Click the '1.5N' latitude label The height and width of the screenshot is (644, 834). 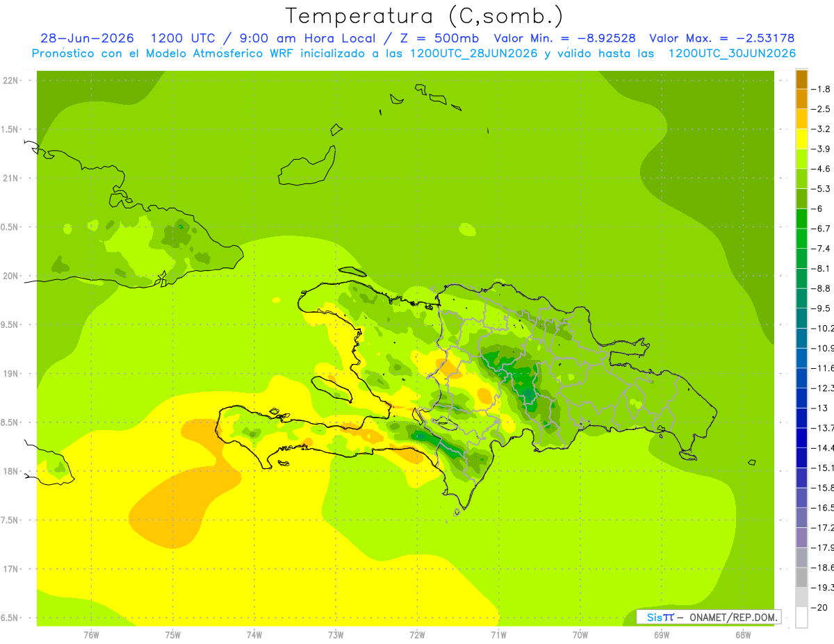[10, 129]
